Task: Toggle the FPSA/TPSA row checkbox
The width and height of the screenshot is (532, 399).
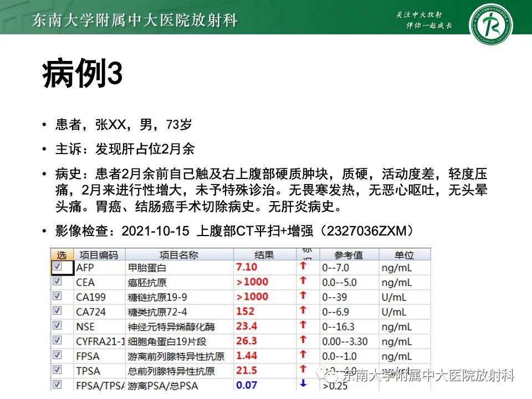Action: click(57, 385)
